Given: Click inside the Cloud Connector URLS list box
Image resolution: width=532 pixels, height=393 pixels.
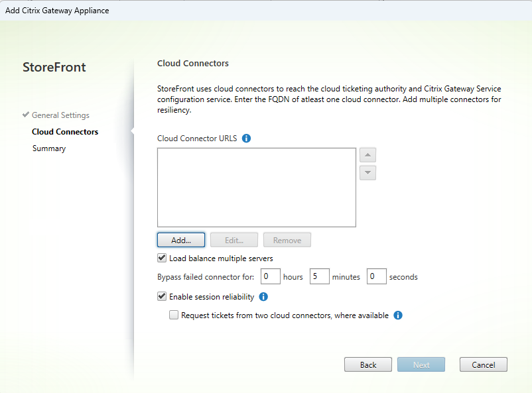Looking at the screenshot, I should click(256, 188).
